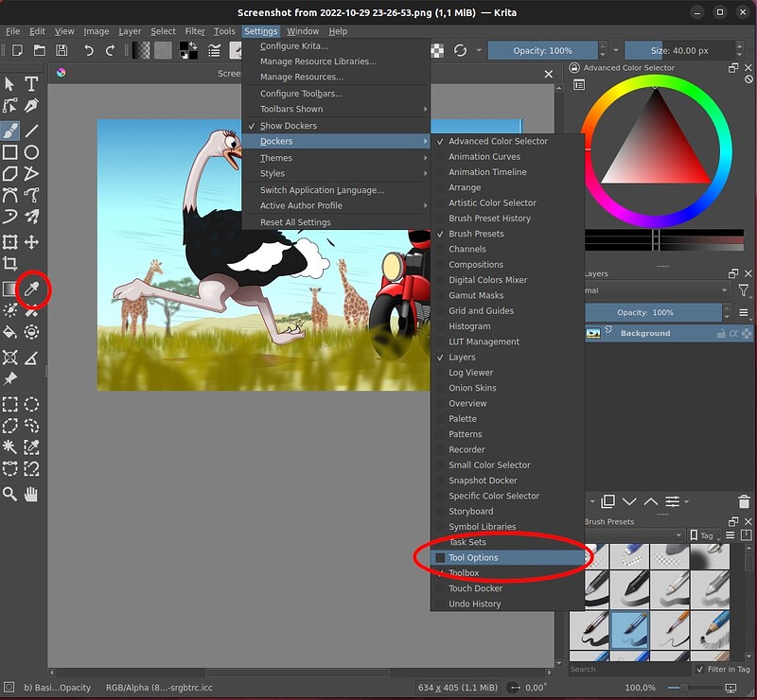Adjust the brush Opacity slider in toolbar

[x=542, y=50]
